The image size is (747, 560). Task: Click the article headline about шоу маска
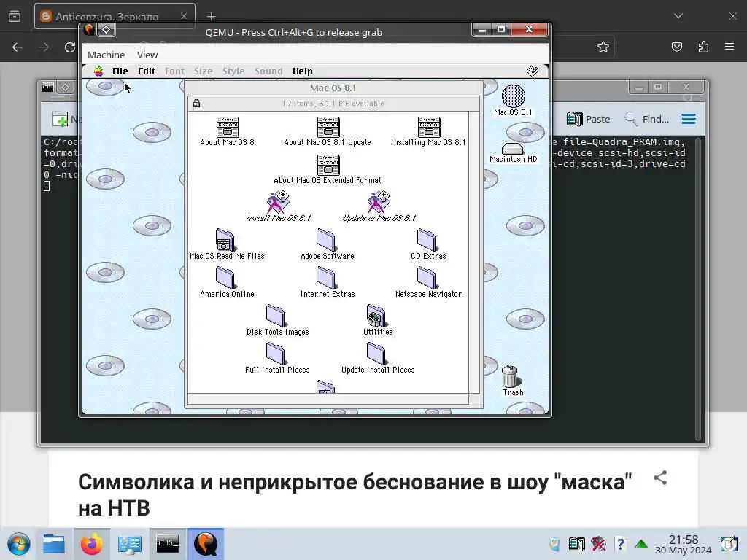click(355, 495)
